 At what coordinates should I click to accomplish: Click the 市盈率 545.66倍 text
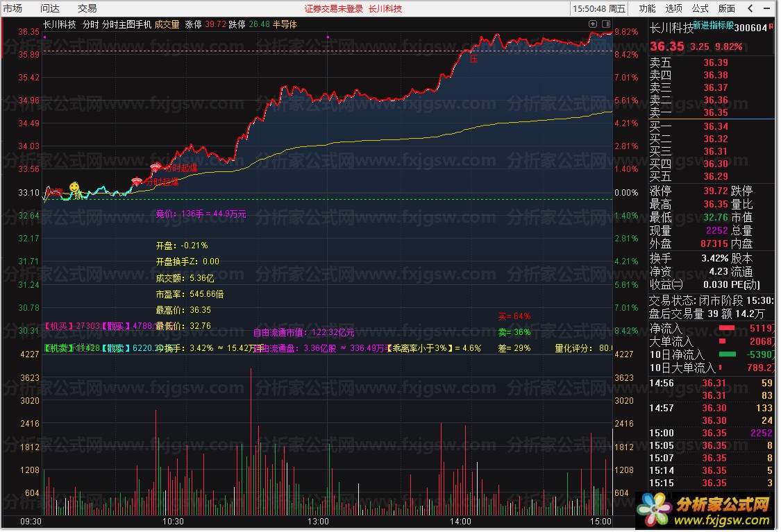click(190, 294)
